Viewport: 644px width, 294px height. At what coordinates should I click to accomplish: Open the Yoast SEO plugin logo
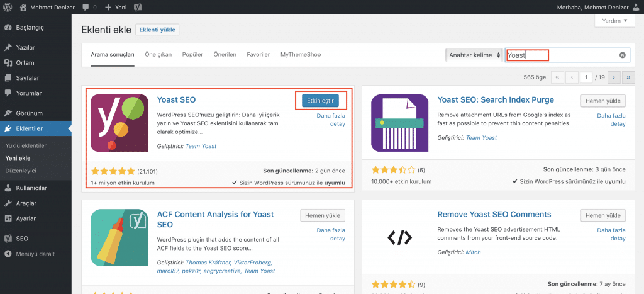click(119, 123)
